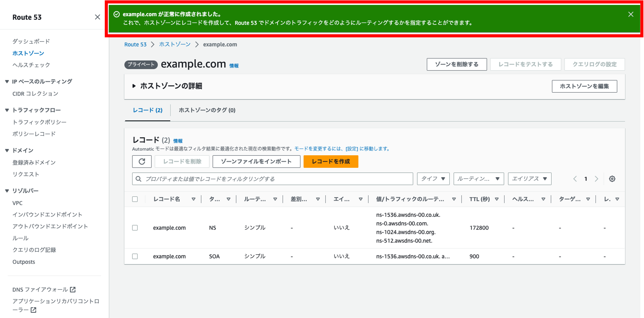644x318 pixels.
Task: Open ダッシュボード in sidebar
Action: (31, 41)
